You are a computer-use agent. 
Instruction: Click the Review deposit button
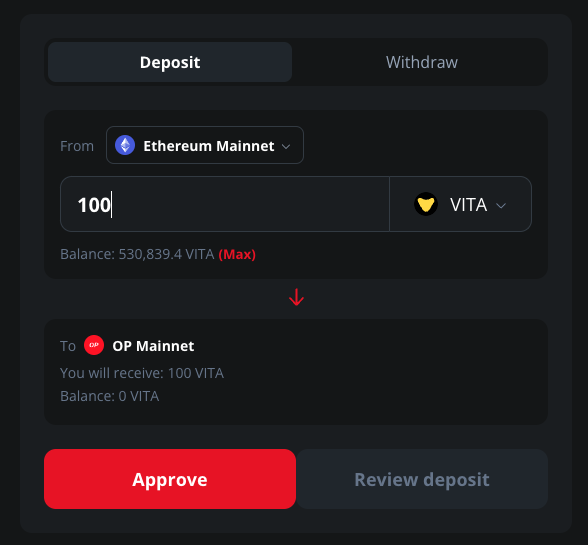pos(422,479)
